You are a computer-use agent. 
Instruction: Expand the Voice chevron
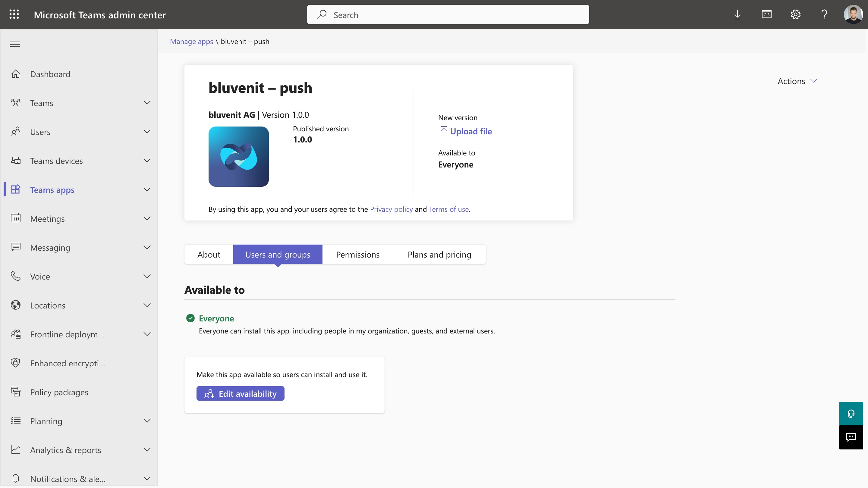coord(147,276)
